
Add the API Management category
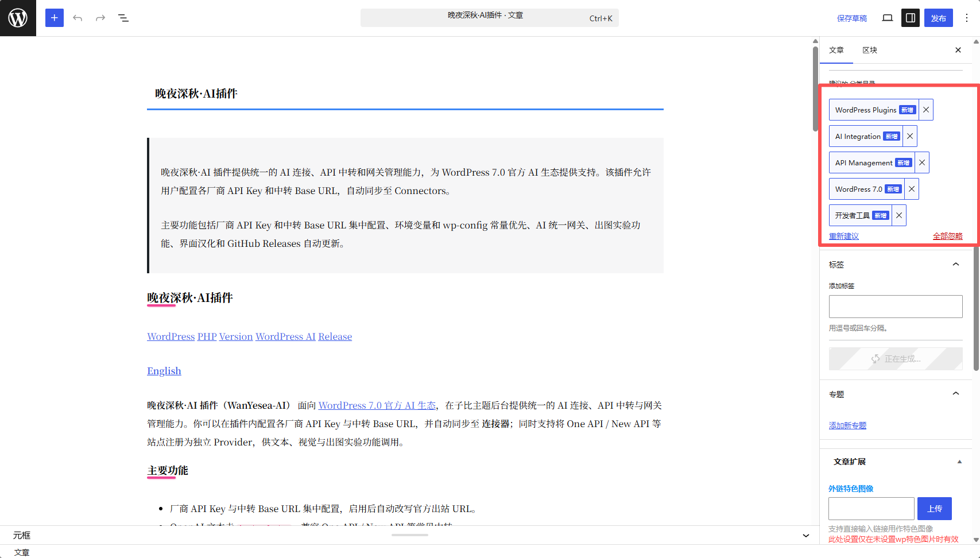[x=872, y=162]
